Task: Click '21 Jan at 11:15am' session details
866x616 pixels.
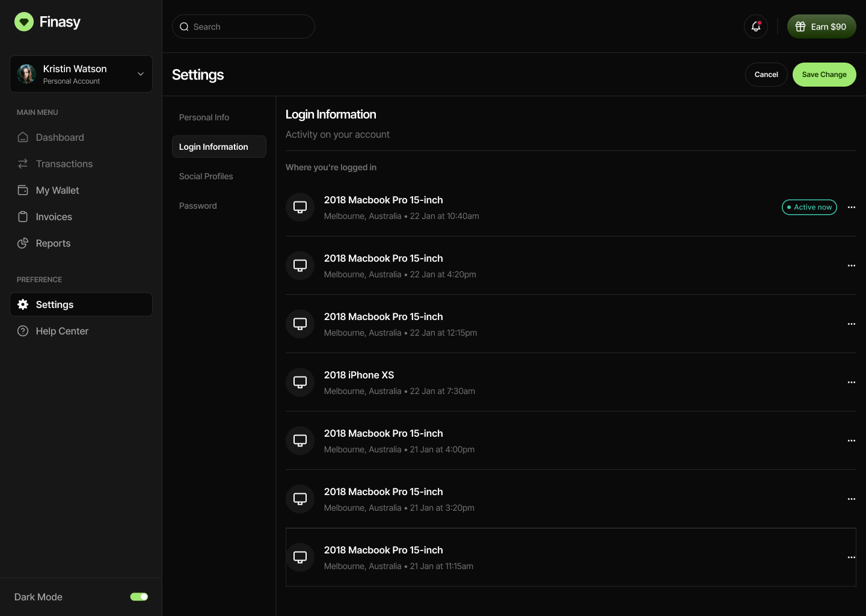Action: (441, 566)
